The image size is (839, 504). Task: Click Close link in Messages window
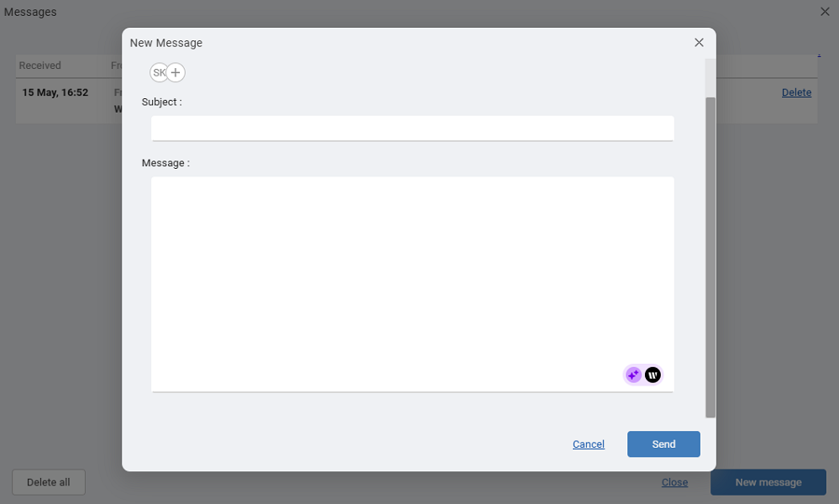tap(674, 482)
